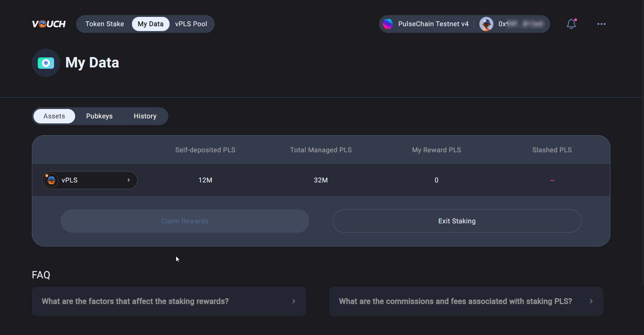Expand the vPLS token selector arrow
The height and width of the screenshot is (335, 644).
pos(129,180)
